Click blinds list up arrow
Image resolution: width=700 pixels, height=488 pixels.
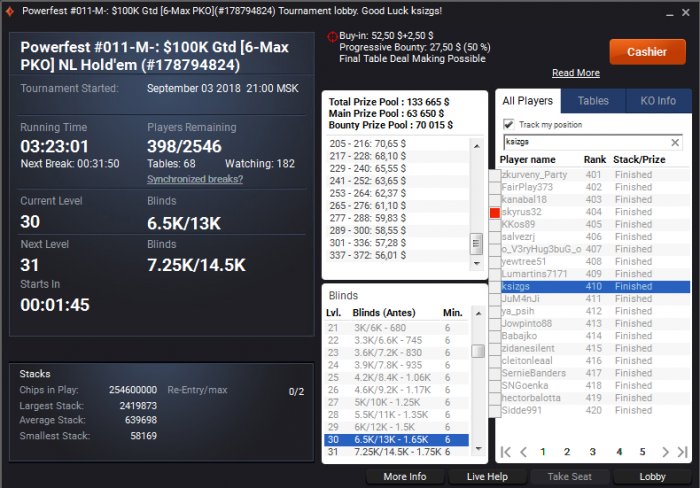click(478, 314)
